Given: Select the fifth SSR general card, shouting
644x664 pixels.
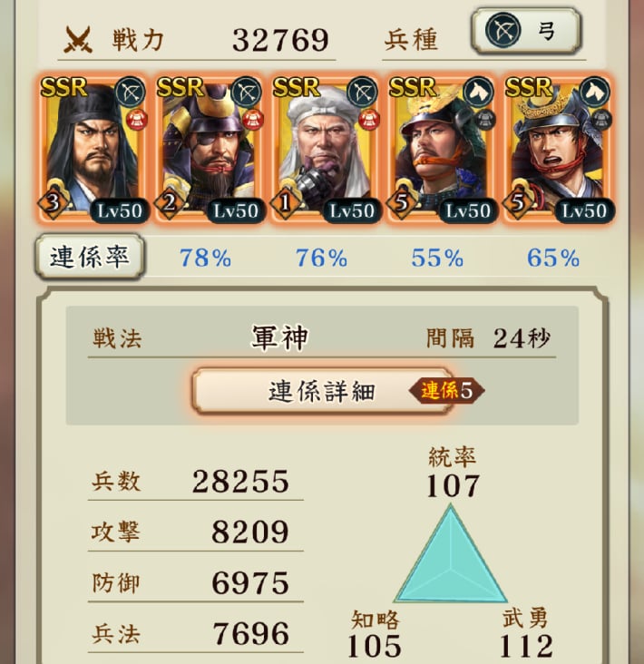Looking at the screenshot, I should [557, 149].
